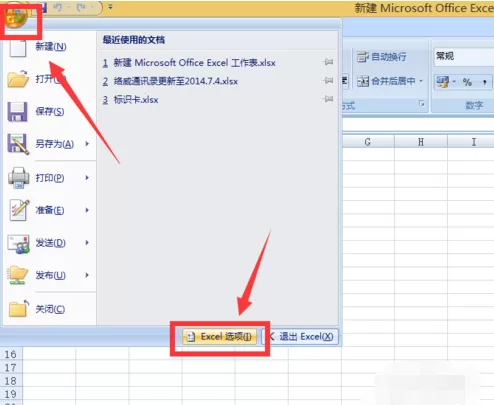Viewport: 494px width, 405px height.
Task: Click the Excel 选项(I) button
Action: click(x=220, y=337)
